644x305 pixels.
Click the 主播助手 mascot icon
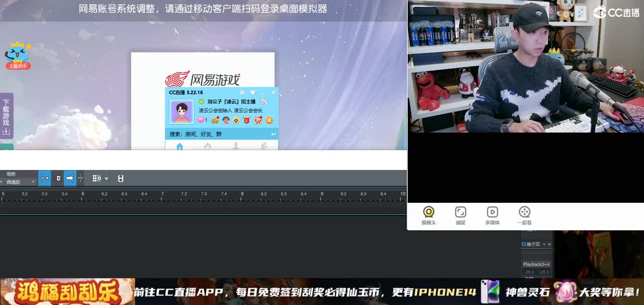[x=18, y=56]
